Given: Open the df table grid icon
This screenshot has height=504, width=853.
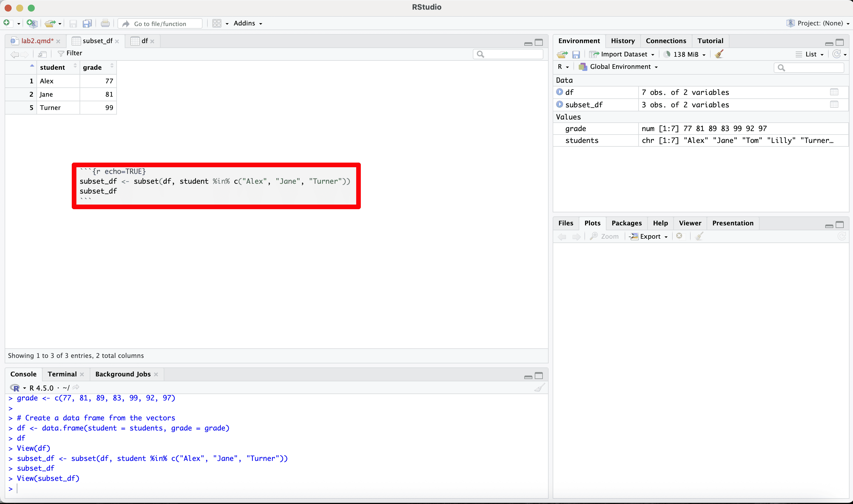Looking at the screenshot, I should pos(834,92).
